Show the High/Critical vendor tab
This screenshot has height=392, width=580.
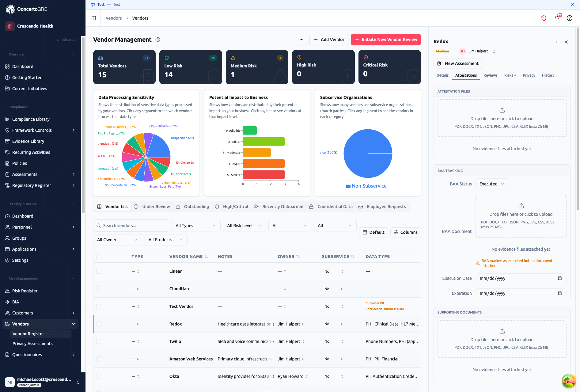tap(232, 207)
